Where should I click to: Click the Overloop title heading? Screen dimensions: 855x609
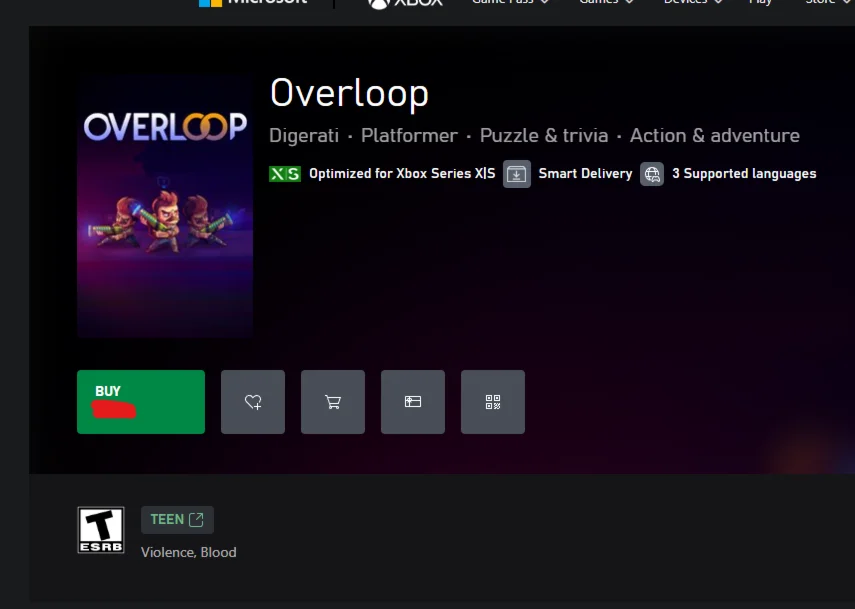[x=349, y=93]
